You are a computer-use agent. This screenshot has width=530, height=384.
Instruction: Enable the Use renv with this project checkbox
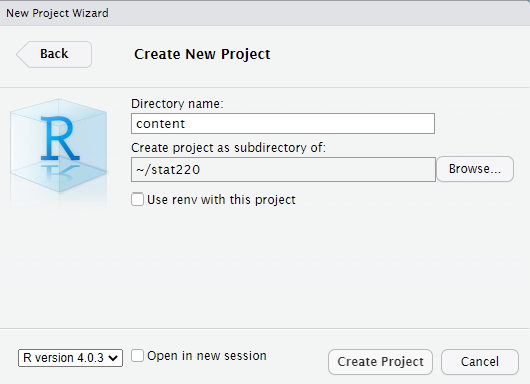coord(138,199)
